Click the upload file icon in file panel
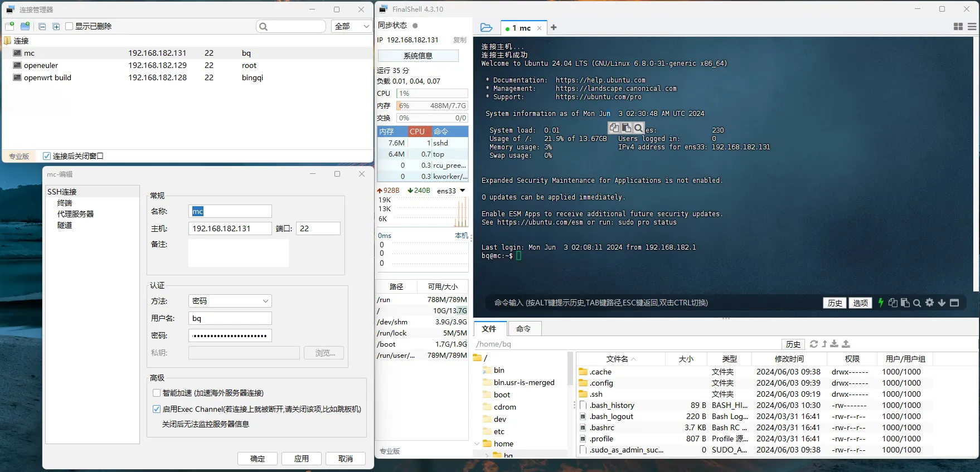Screen dimensions: 980x472 (x=846, y=344)
